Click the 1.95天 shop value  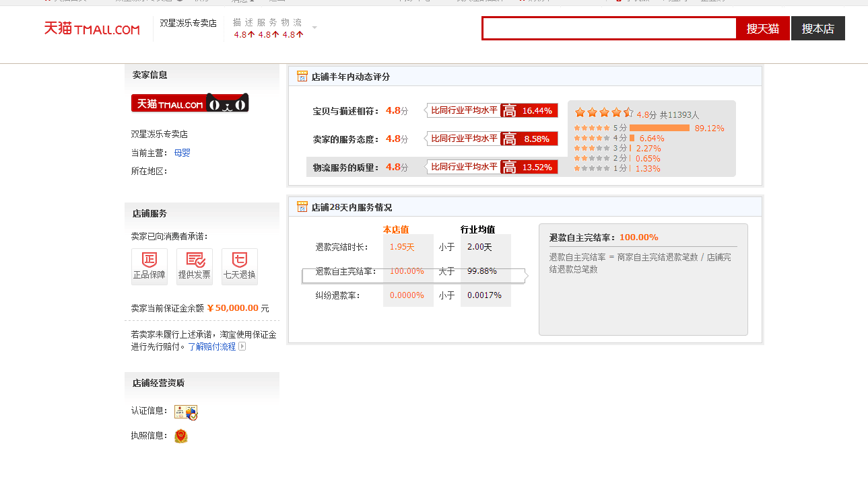pos(402,247)
